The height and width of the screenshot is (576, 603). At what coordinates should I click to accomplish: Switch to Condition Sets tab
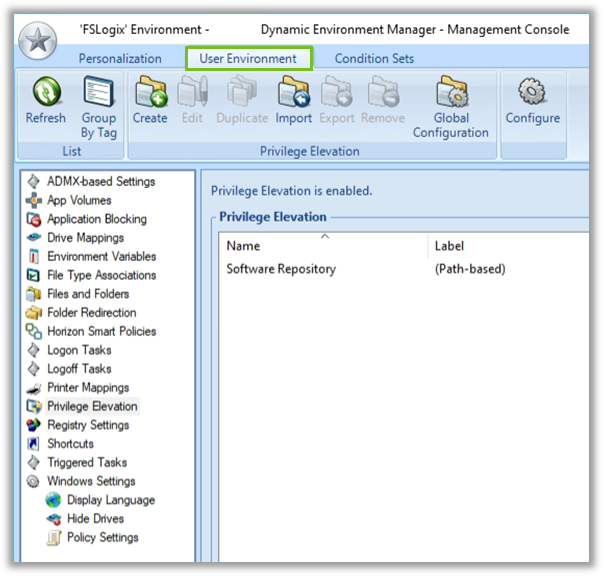374,59
